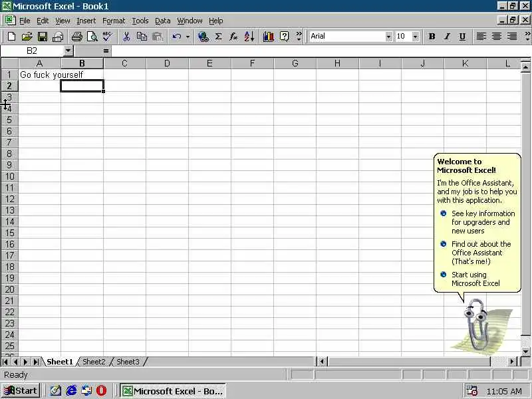Viewport: 532px width, 399px height.
Task: Switch to the Sheet3 tab
Action: [x=128, y=362]
